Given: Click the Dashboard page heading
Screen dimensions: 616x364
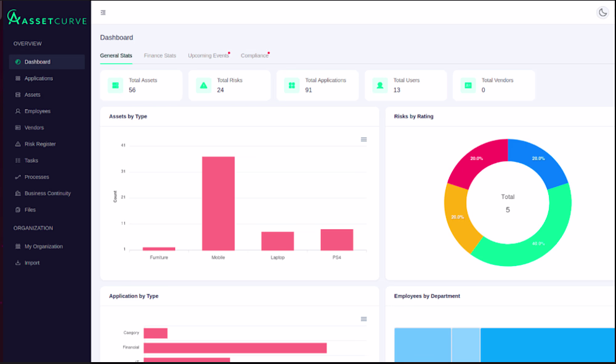Looking at the screenshot, I should click(x=116, y=38).
